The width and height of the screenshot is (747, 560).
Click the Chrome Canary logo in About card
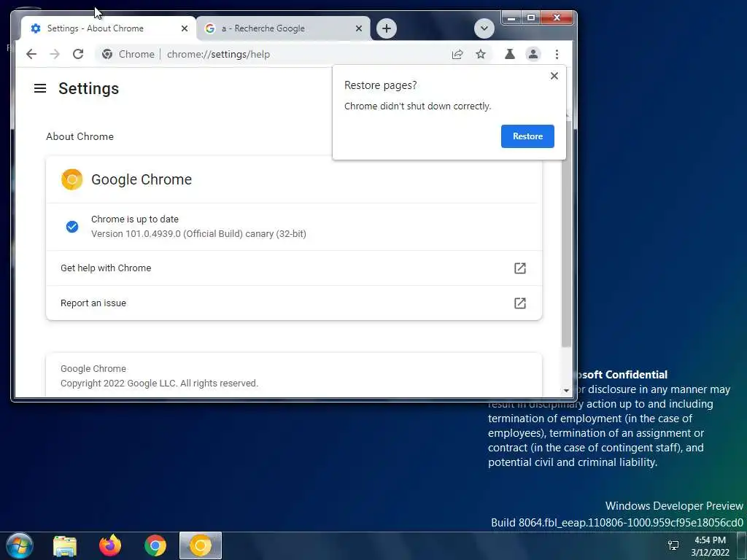click(72, 179)
